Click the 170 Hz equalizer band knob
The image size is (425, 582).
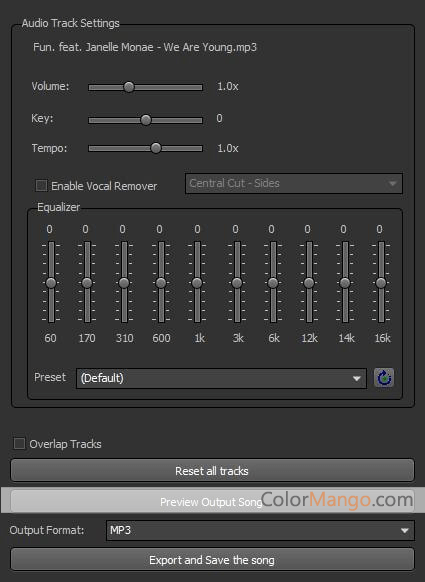click(x=87, y=283)
